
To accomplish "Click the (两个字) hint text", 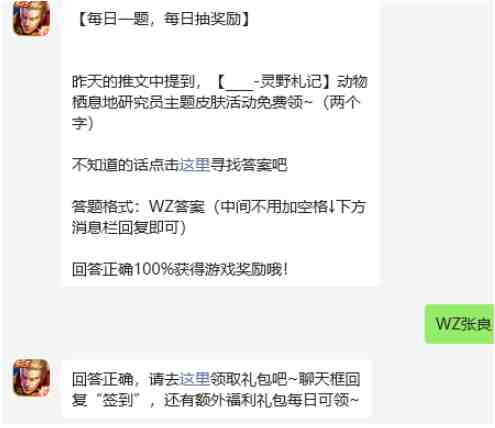I will [x=216, y=112].
